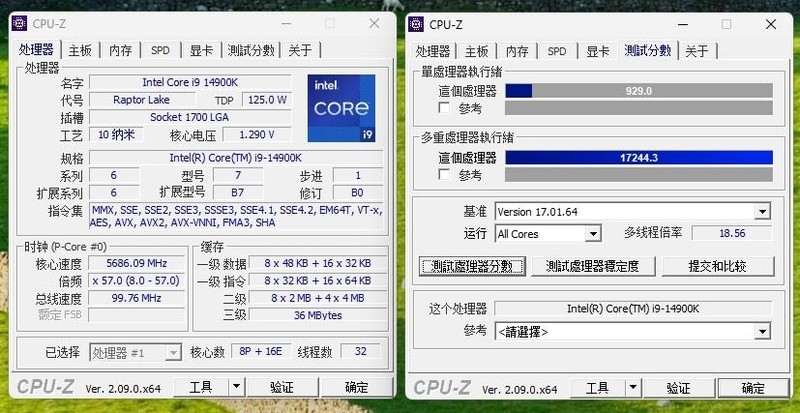Select the 处理器 tab in the left window
The image size is (800, 413).
pyautogui.click(x=36, y=50)
